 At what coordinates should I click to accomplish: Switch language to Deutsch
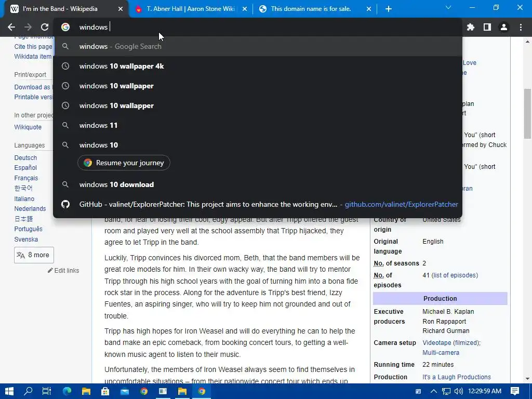[x=25, y=158]
